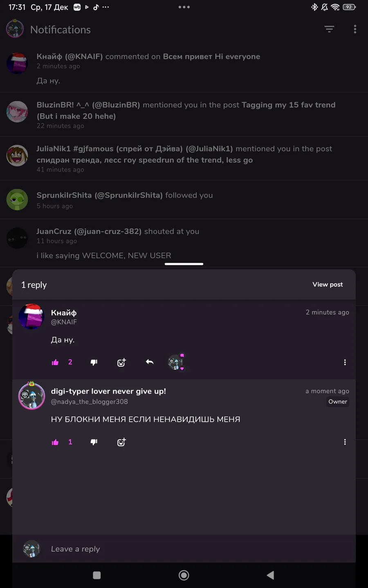
Task: Reply to Кнайф's comment using the arrow icon
Action: click(x=150, y=362)
